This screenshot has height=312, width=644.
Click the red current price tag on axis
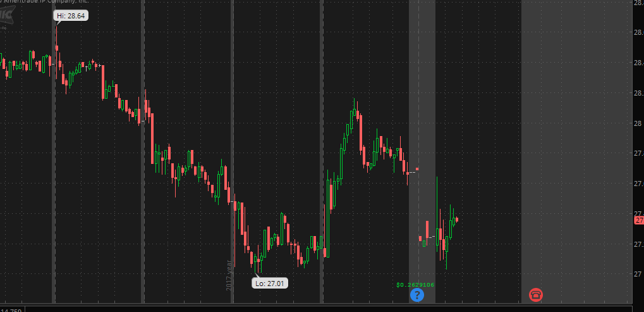click(639, 221)
